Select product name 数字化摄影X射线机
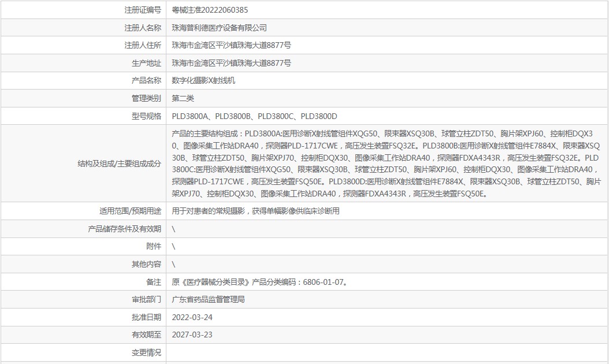Viewport: 609px width, 364px height. 203,81
